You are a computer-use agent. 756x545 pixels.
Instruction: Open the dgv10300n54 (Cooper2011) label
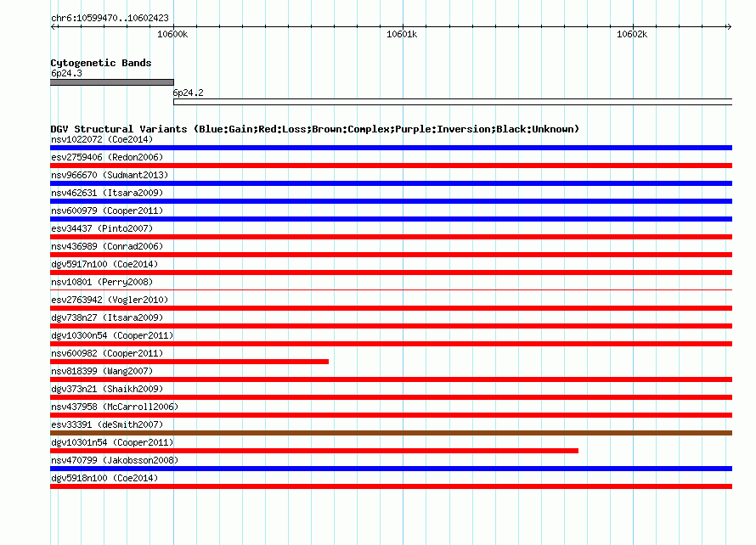pyautogui.click(x=112, y=335)
